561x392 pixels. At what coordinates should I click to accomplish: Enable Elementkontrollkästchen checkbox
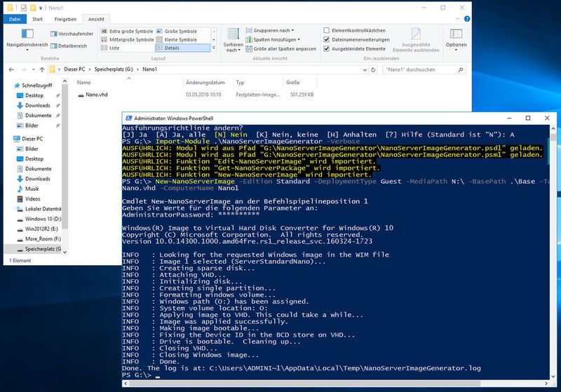coord(326,30)
